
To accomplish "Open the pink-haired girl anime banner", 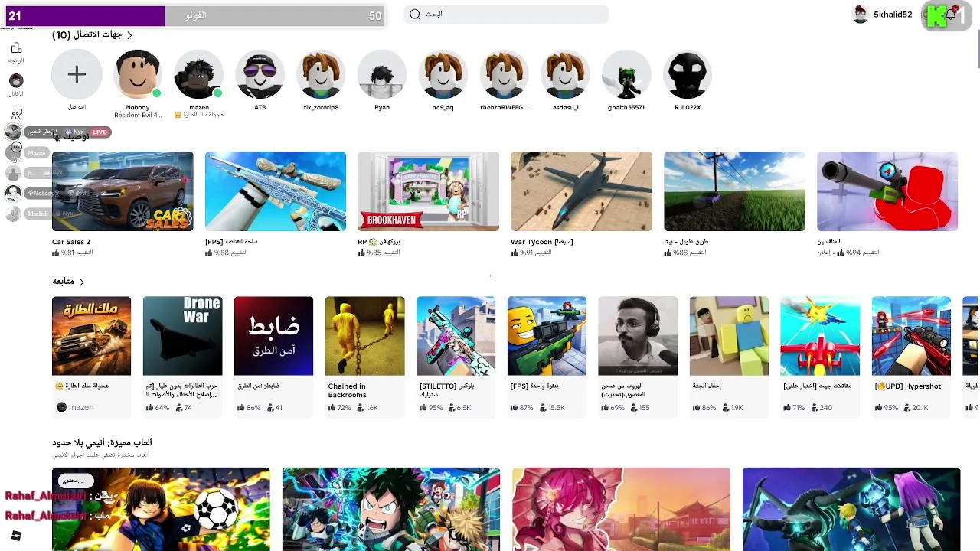I will pyautogui.click(x=621, y=509).
